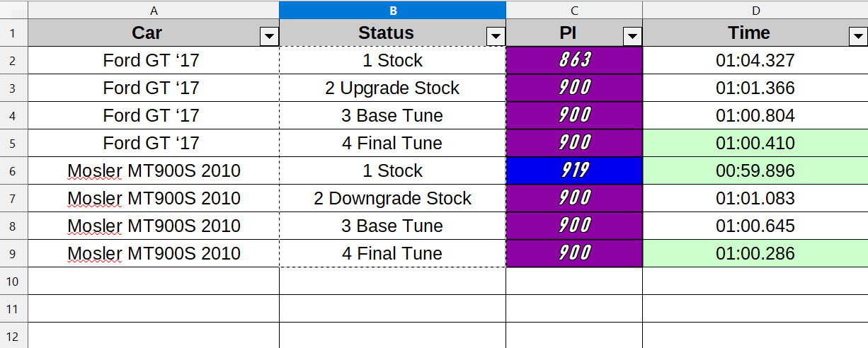Select column D header
The width and height of the screenshot is (868, 348).
755,10
